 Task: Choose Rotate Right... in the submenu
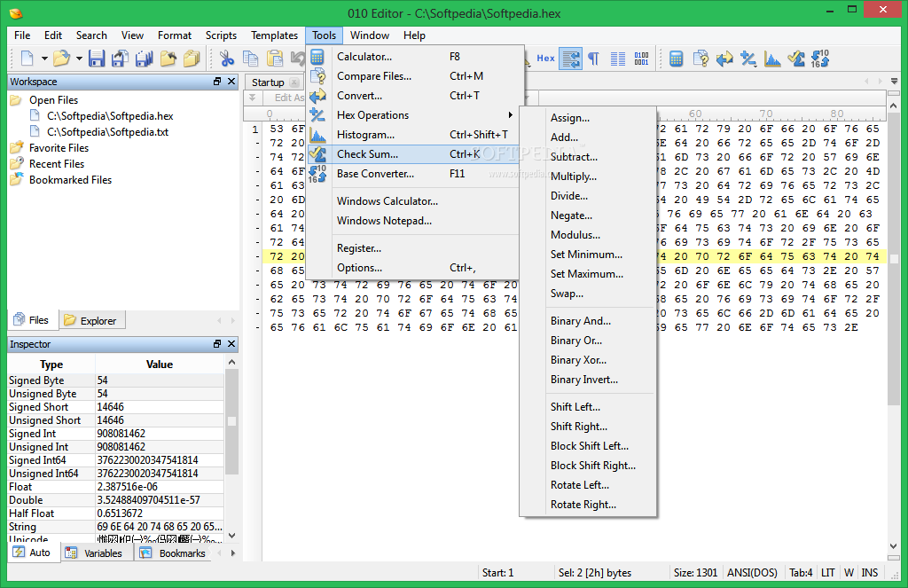tap(588, 505)
